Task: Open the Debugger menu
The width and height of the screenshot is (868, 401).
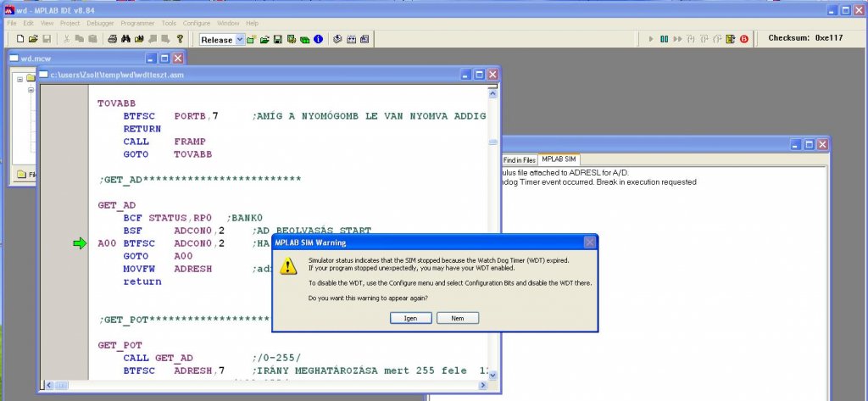Action: click(x=100, y=23)
